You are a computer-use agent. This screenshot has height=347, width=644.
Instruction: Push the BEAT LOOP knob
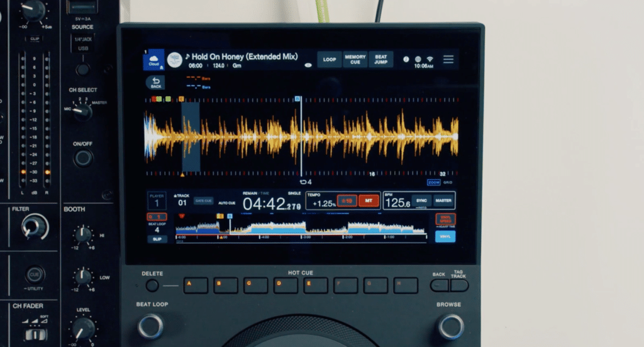(x=151, y=326)
